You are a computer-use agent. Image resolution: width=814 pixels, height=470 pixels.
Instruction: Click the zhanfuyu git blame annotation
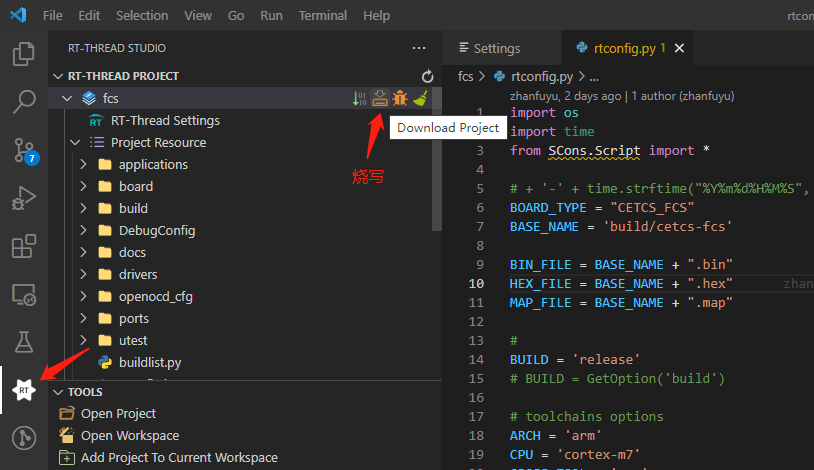point(622,96)
